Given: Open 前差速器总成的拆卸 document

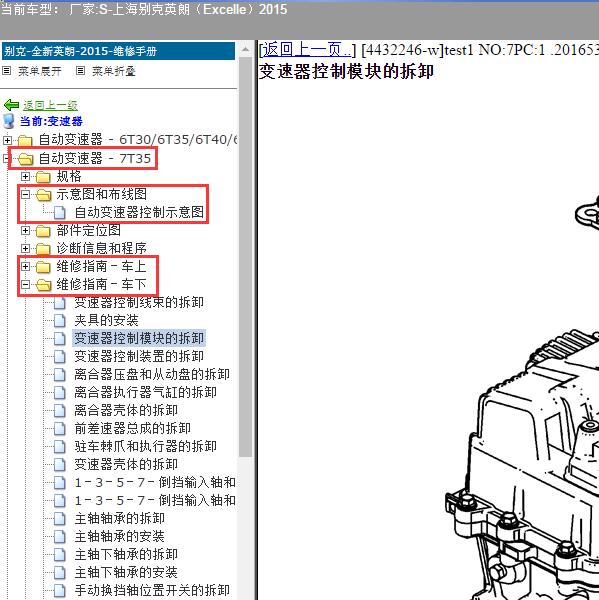Looking at the screenshot, I should coord(132,428).
